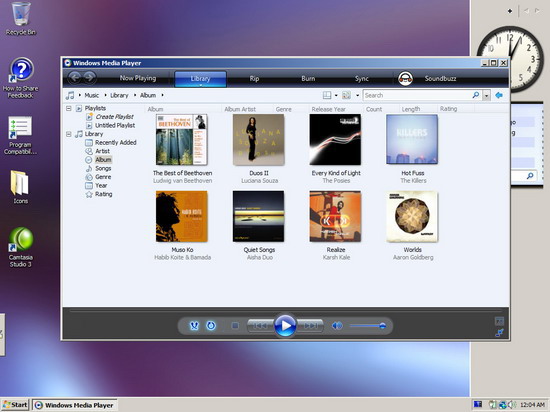Open Camtasia Studio 3 desktop shortcut
Screen dimensions: 550x412
(21, 247)
